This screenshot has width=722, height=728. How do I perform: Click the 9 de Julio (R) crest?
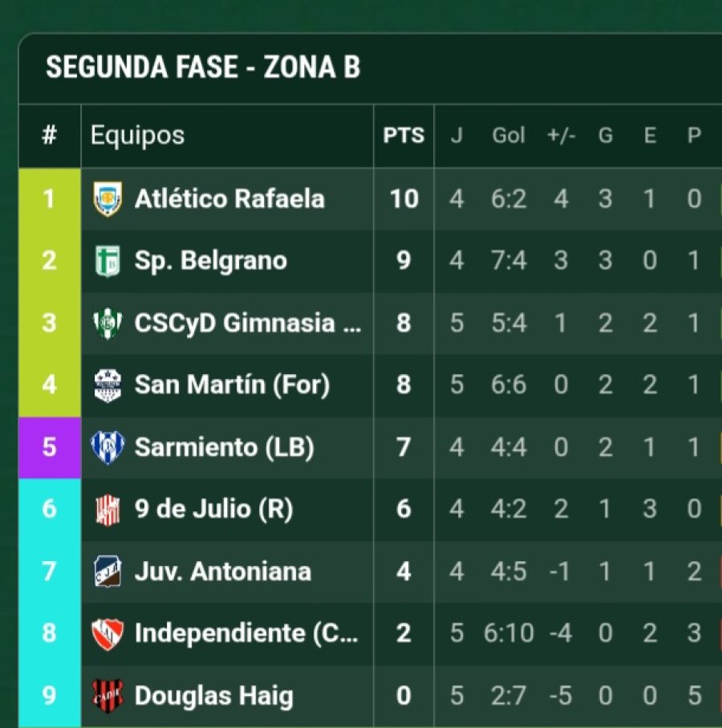point(107,510)
